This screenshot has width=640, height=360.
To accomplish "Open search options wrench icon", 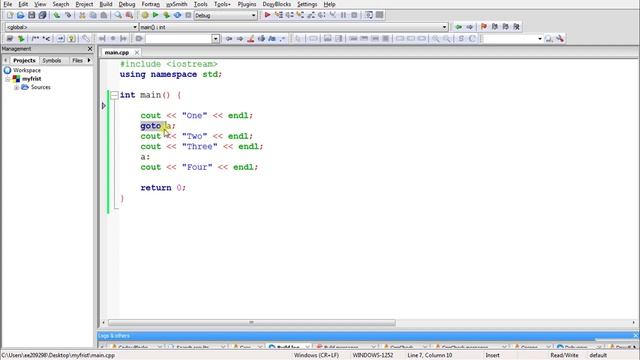I will pos(560,39).
